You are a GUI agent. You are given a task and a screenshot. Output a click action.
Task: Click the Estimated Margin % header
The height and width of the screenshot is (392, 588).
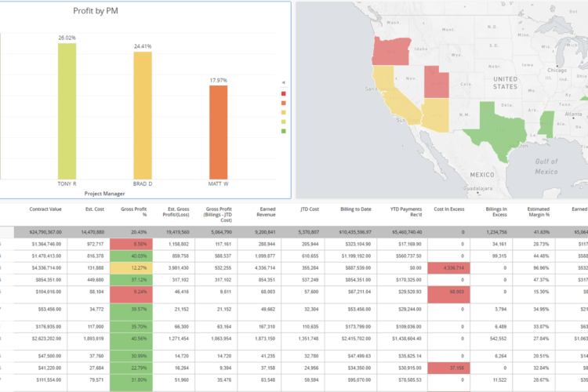(x=538, y=212)
